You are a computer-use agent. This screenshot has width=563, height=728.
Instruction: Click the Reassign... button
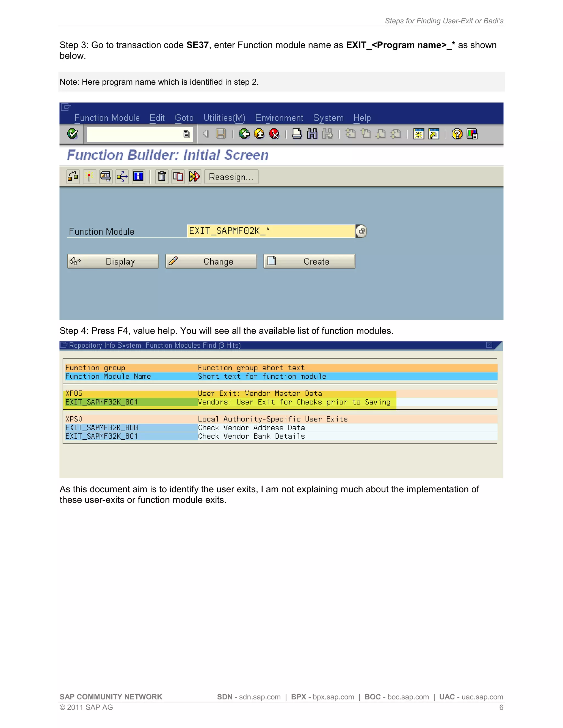(x=231, y=177)
